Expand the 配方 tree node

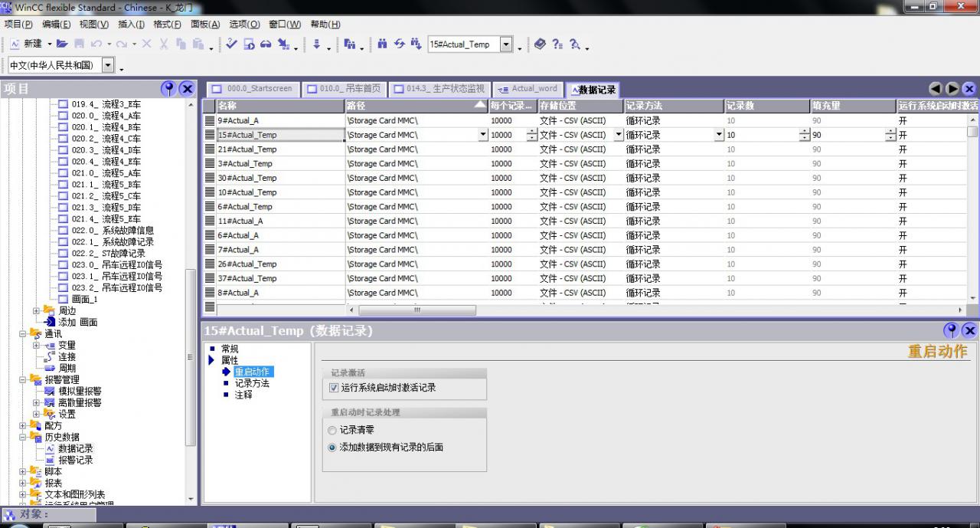(x=23, y=425)
